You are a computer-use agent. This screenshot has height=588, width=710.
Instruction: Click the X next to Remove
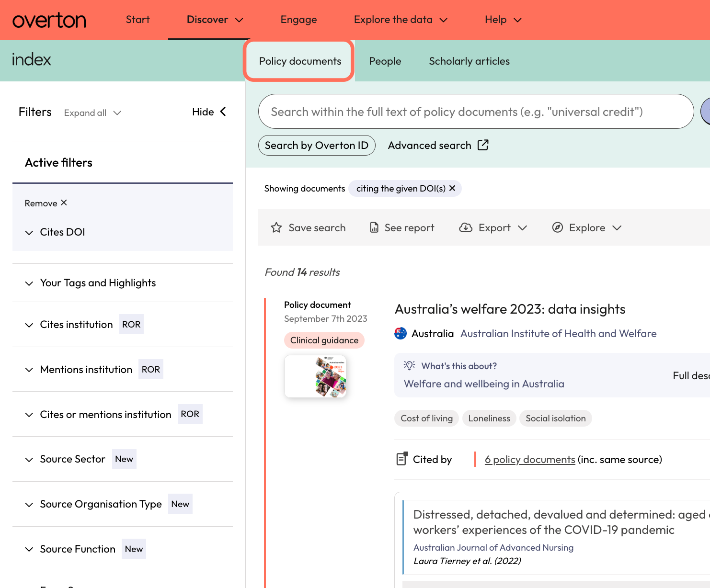[64, 203]
